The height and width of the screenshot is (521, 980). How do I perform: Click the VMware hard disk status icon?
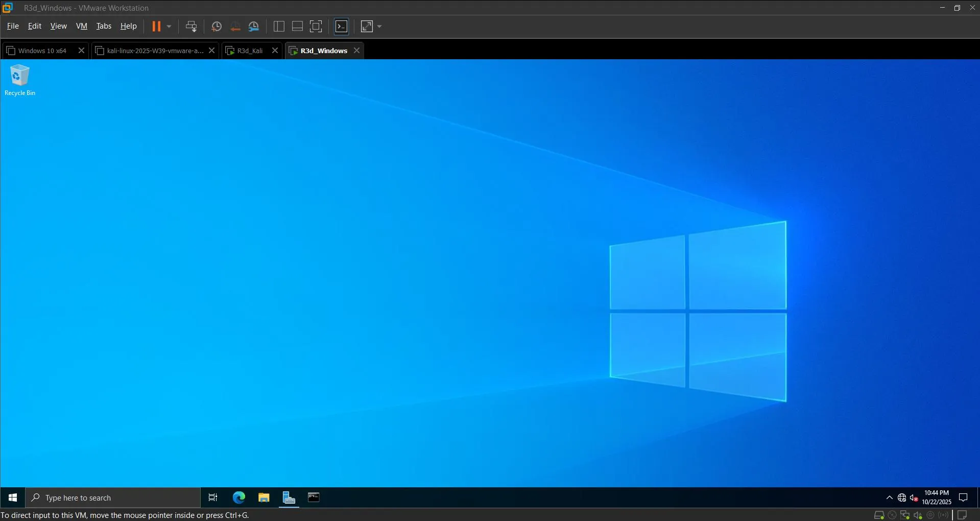[x=879, y=515]
